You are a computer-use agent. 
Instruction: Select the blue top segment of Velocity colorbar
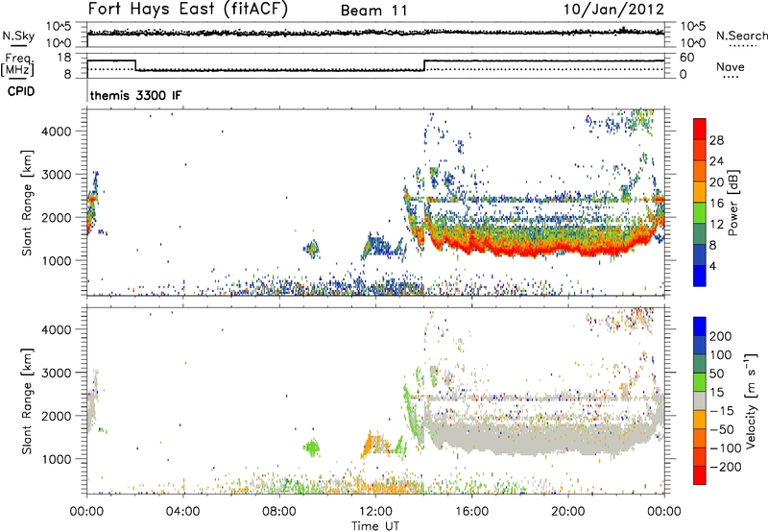(x=700, y=326)
